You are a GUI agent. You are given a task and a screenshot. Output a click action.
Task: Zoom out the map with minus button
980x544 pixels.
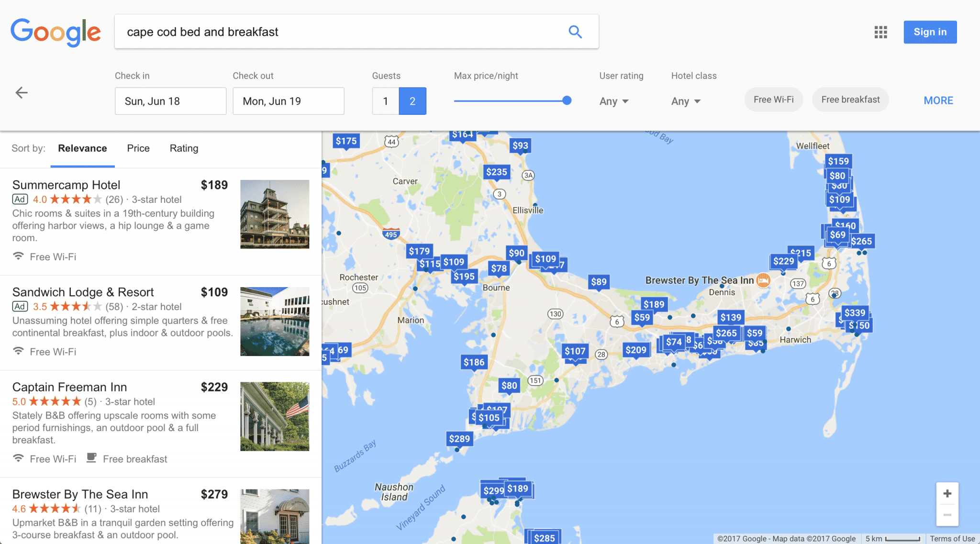pyautogui.click(x=947, y=515)
